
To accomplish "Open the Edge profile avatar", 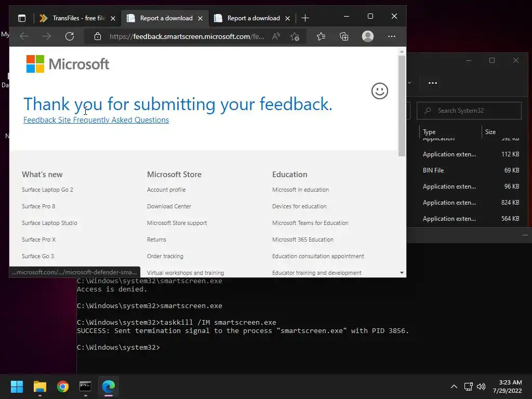I will pyautogui.click(x=368, y=36).
